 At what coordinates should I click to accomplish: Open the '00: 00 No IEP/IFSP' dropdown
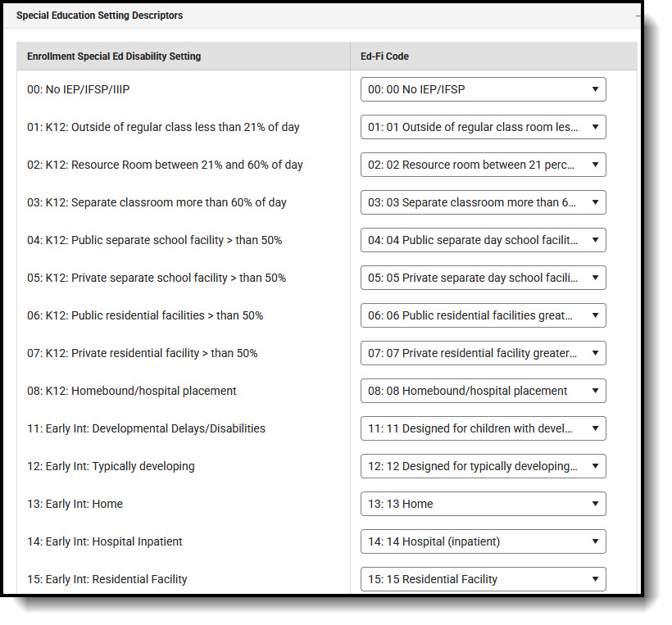[483, 89]
